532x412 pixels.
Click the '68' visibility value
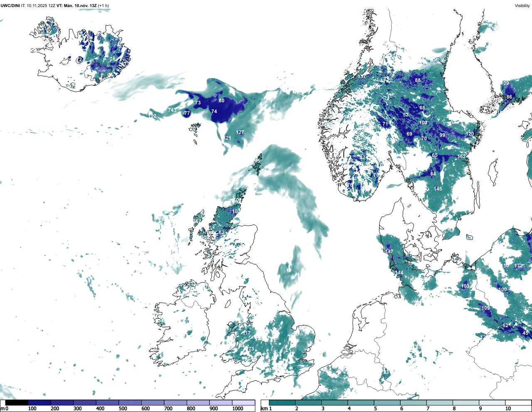[422, 108]
